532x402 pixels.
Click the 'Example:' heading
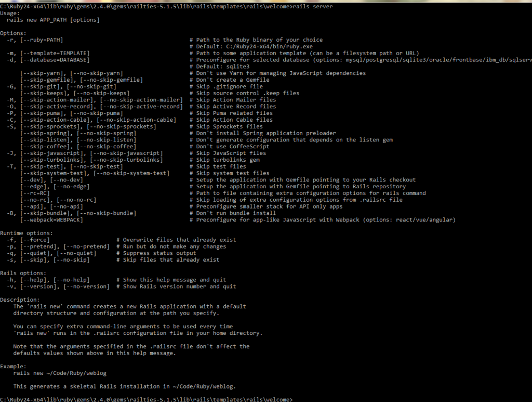[x=13, y=366]
